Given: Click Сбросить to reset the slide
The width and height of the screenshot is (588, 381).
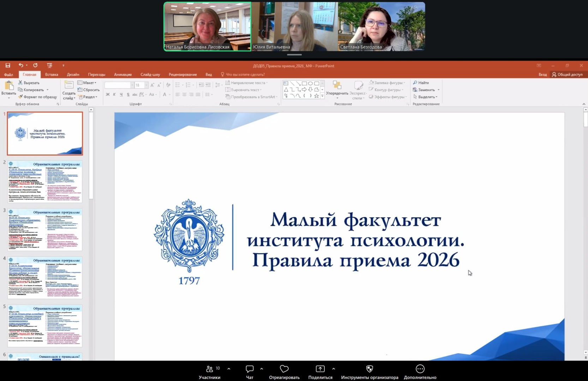Looking at the screenshot, I should [89, 90].
